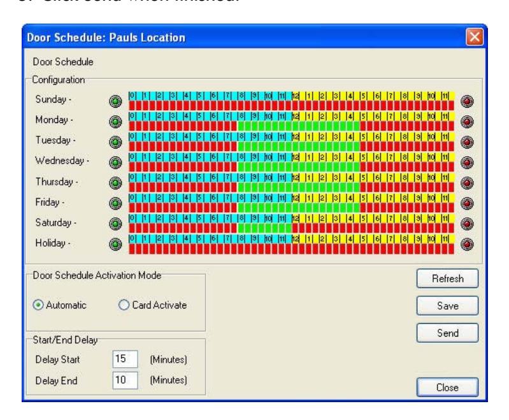
Task: Click the Holiday day label
Action: (53, 243)
